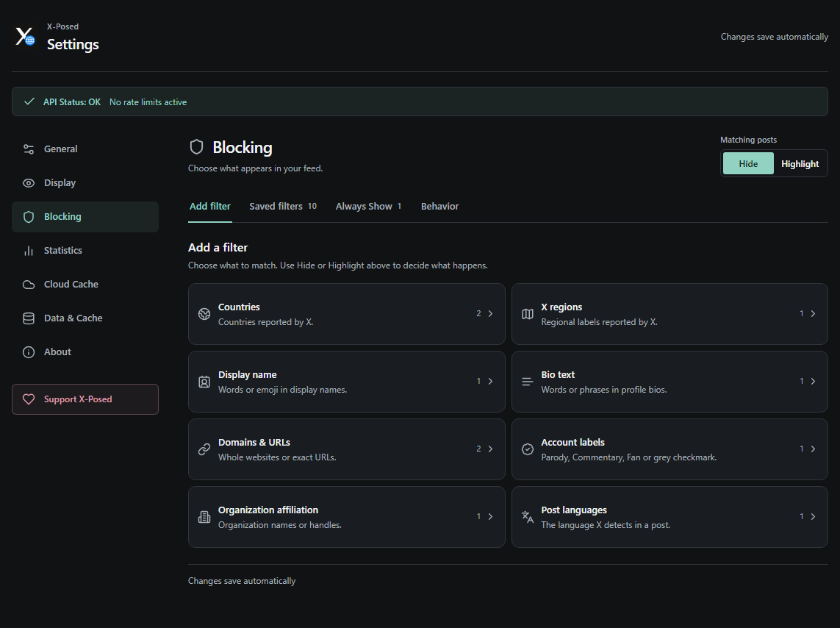The image size is (840, 628).
Task: Go to General settings
Action: (85, 149)
